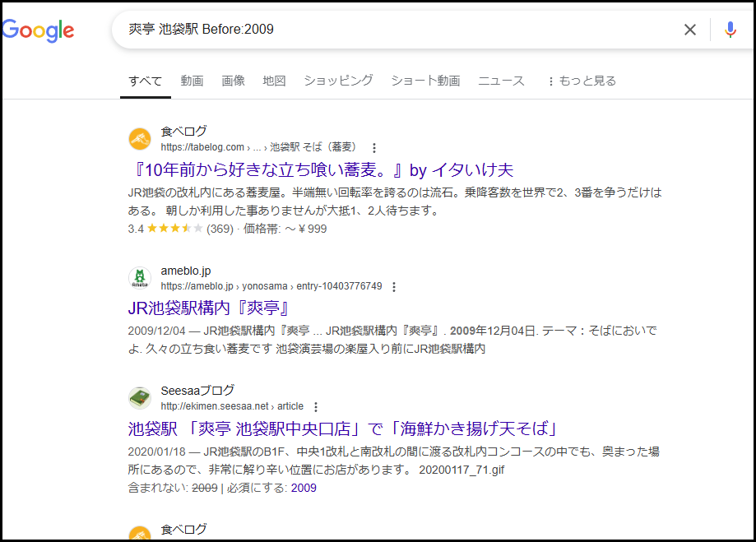This screenshot has width=756, height=542.
Task: Start voice search with microphone icon
Action: pyautogui.click(x=730, y=30)
